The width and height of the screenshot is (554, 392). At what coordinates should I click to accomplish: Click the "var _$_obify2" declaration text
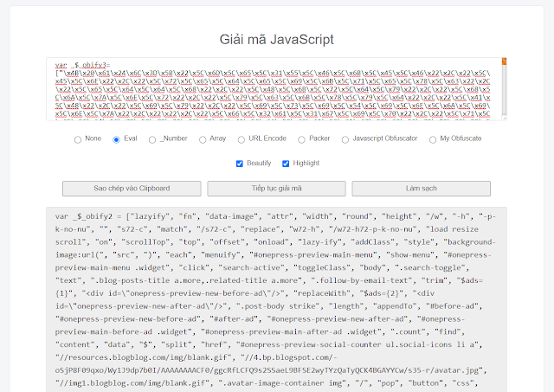pos(84,216)
